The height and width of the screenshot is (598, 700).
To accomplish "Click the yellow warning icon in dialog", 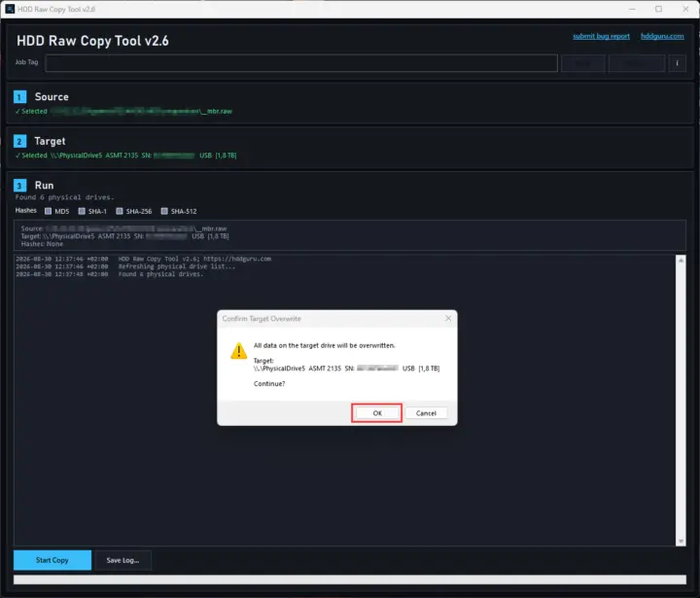I will click(x=239, y=351).
